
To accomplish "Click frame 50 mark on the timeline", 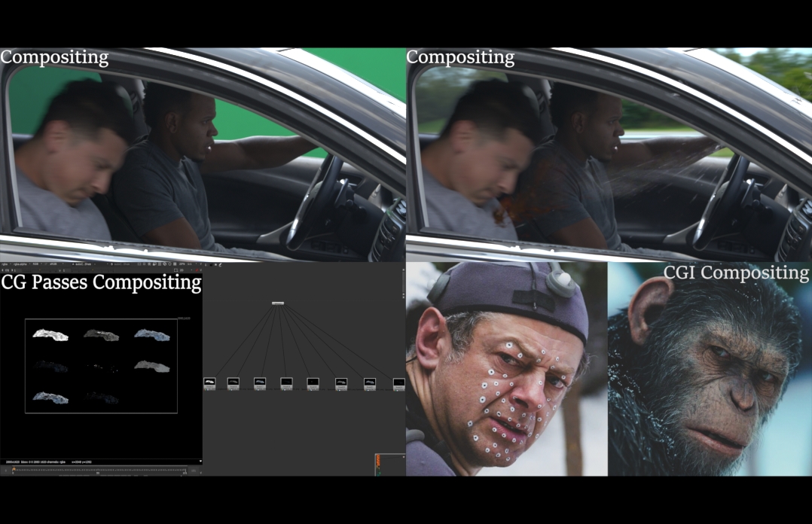I will (x=98, y=473).
